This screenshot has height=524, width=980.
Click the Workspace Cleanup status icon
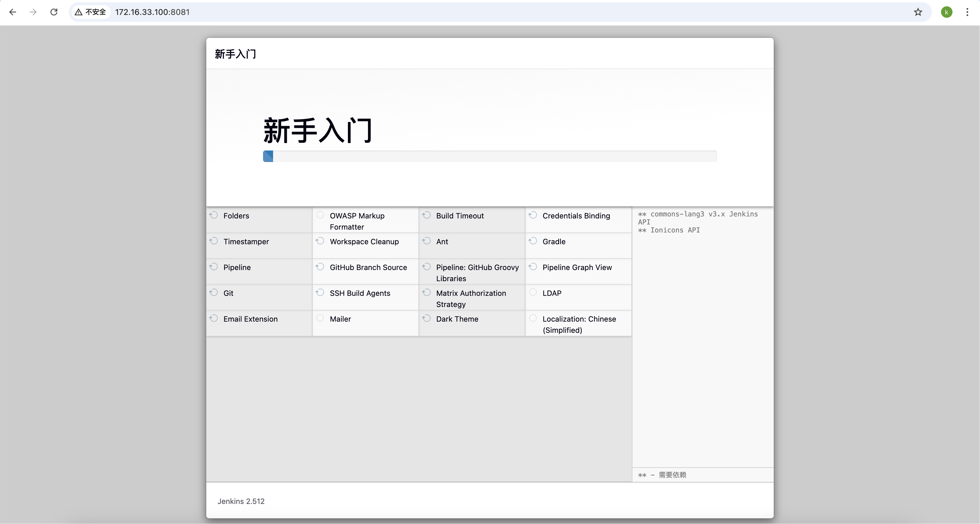(x=320, y=241)
